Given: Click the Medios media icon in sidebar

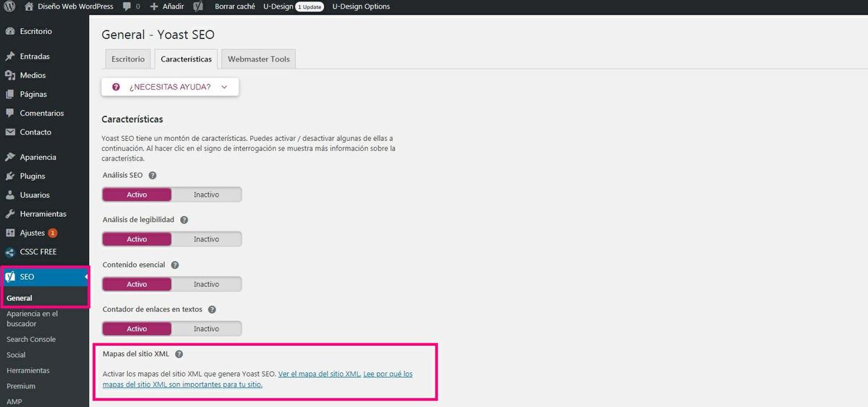Looking at the screenshot, I should click(10, 75).
